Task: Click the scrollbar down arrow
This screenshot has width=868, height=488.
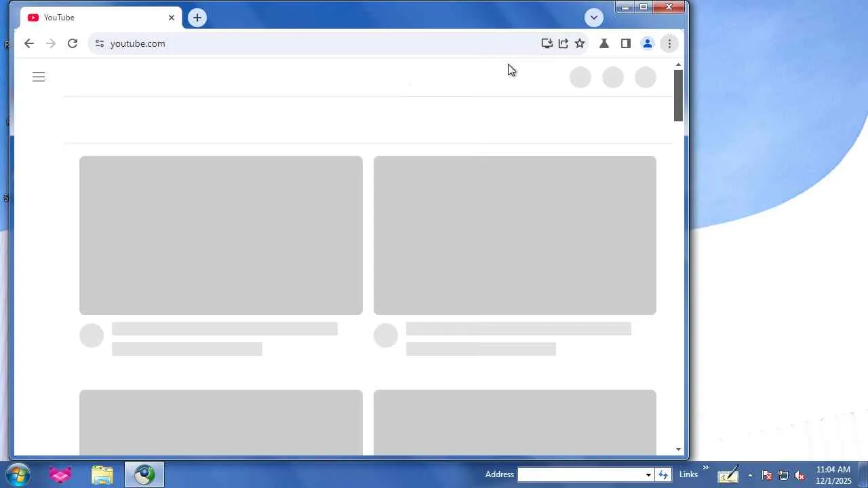Action: tap(678, 449)
